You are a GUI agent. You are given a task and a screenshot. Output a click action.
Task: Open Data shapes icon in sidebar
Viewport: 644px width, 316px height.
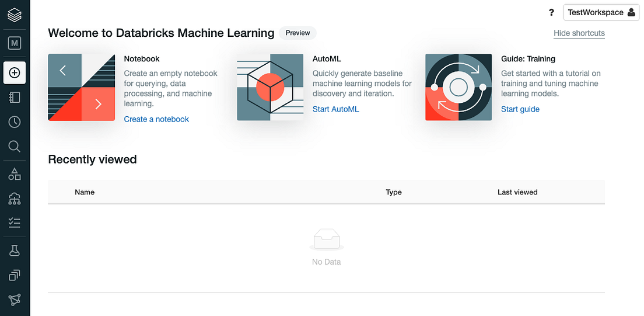(x=15, y=174)
